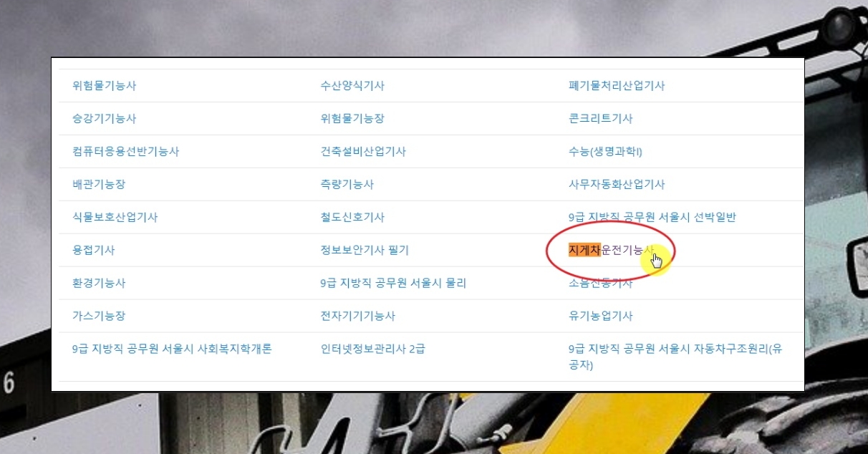This screenshot has width=868, height=454.
Task: Open the 건축설비산업기사 link
Action: coord(363,152)
